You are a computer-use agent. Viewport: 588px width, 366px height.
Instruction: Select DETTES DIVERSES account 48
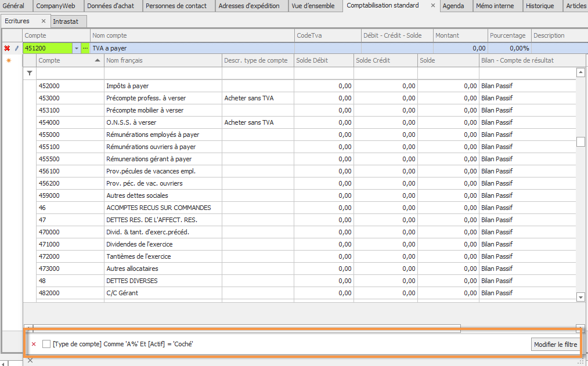pos(306,281)
